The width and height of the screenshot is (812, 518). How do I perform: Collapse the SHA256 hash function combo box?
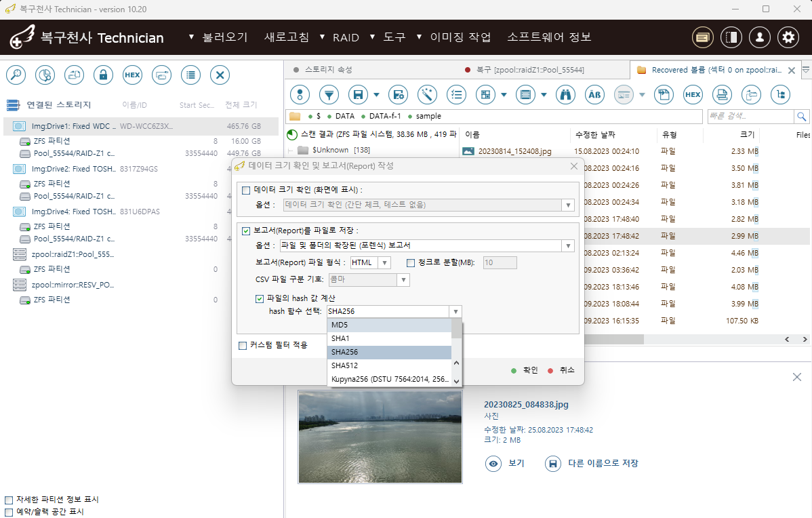(455, 312)
